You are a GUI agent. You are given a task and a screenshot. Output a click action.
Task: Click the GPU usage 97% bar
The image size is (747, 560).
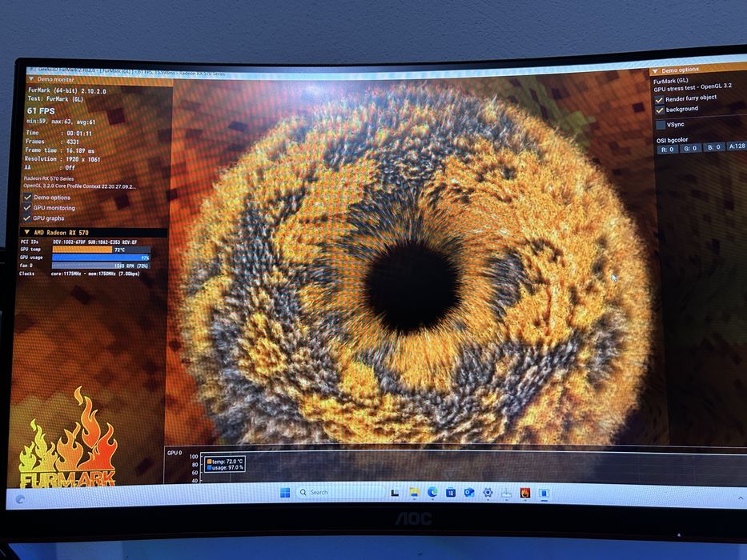click(101, 258)
